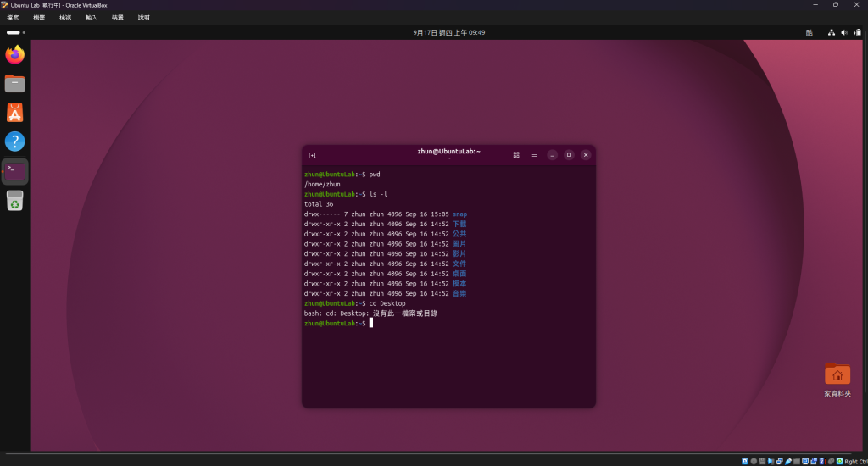This screenshot has height=466, width=868.
Task: Click the CPU virtualization V icon in status bar
Action: (x=822, y=461)
